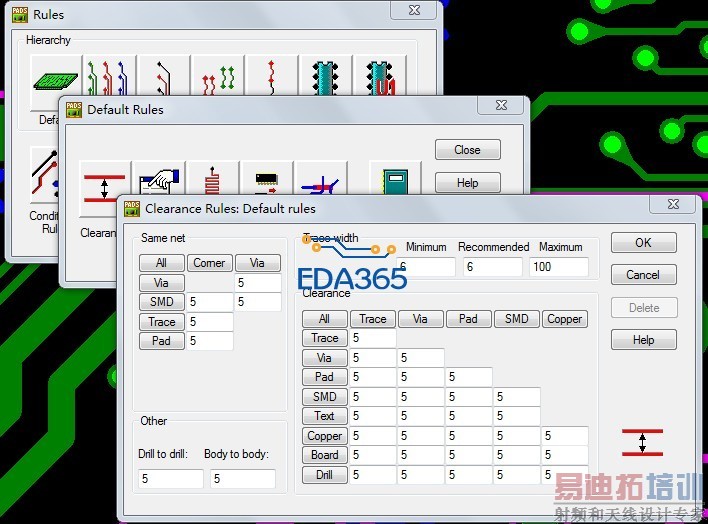Click Copper-to-Copper clearance field
The height and width of the screenshot is (524, 708).
[565, 436]
